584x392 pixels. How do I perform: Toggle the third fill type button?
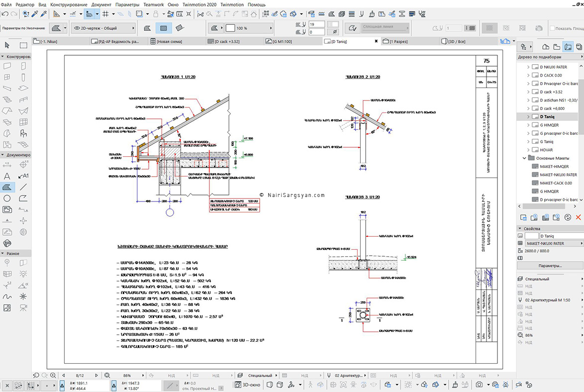(x=180, y=28)
